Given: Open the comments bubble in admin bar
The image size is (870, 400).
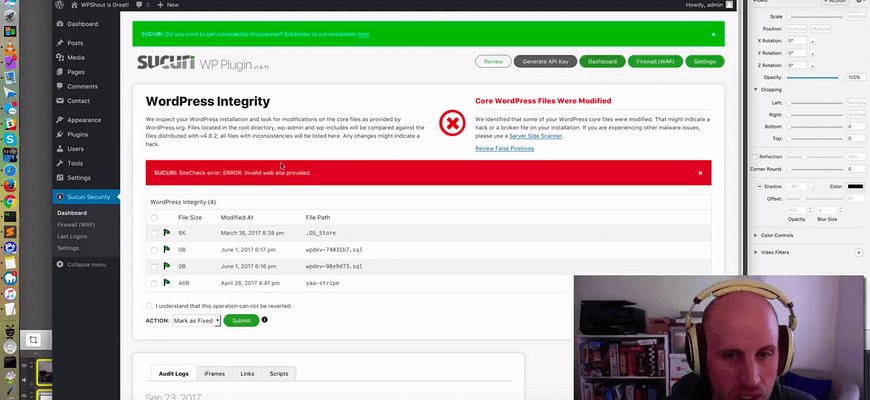Looking at the screenshot, I should coord(139,4).
